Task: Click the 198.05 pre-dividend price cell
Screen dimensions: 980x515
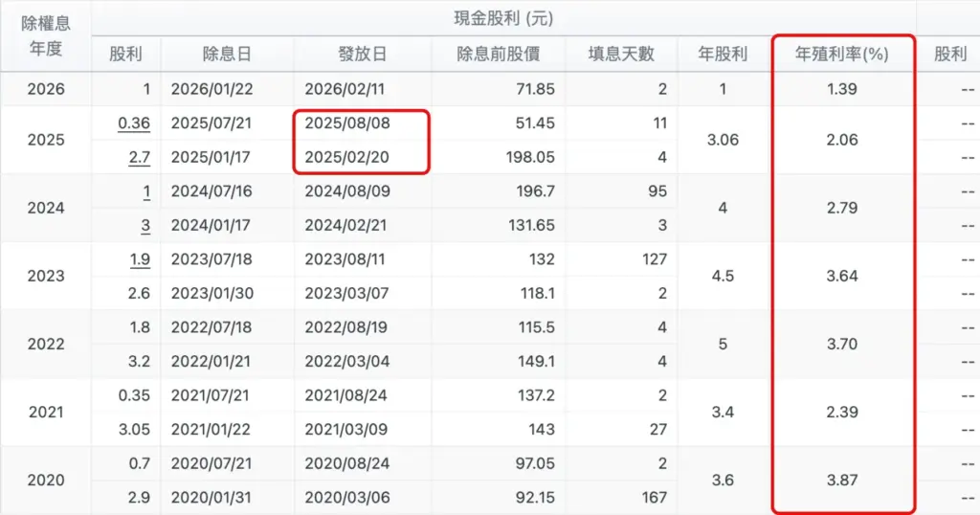Action: point(527,157)
